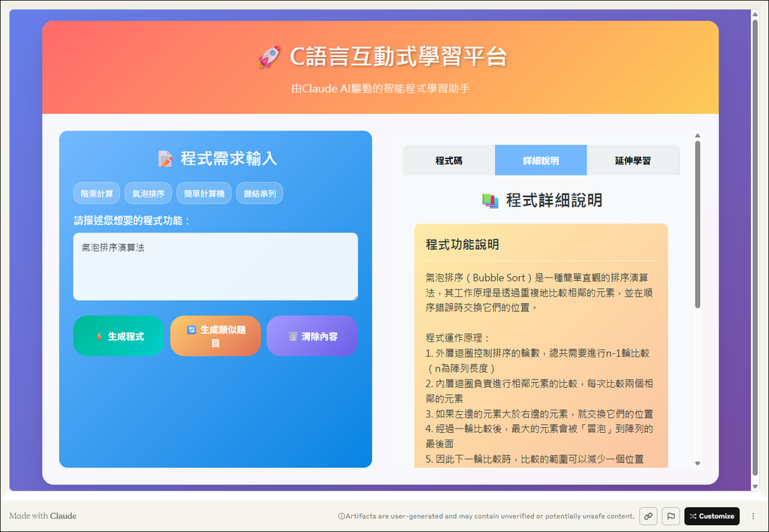769x532 pixels.
Task: Select the 階乘計算 example chip
Action: 97,194
